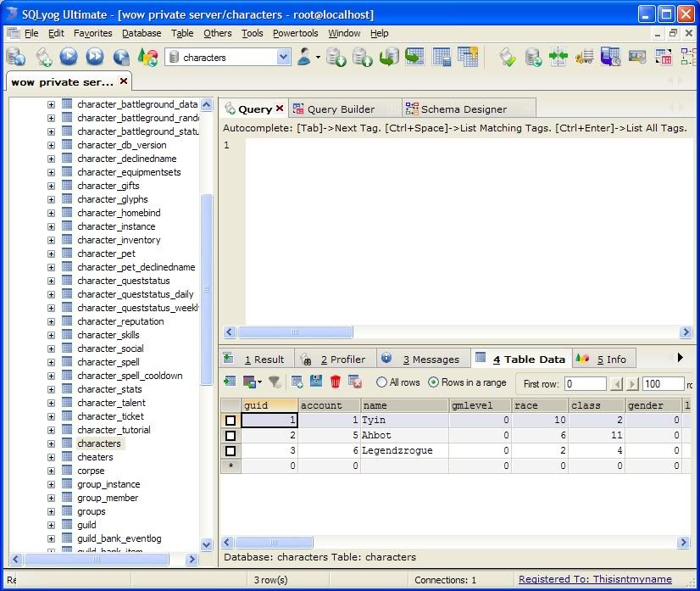Click the table grid toolbar icon

[442, 57]
